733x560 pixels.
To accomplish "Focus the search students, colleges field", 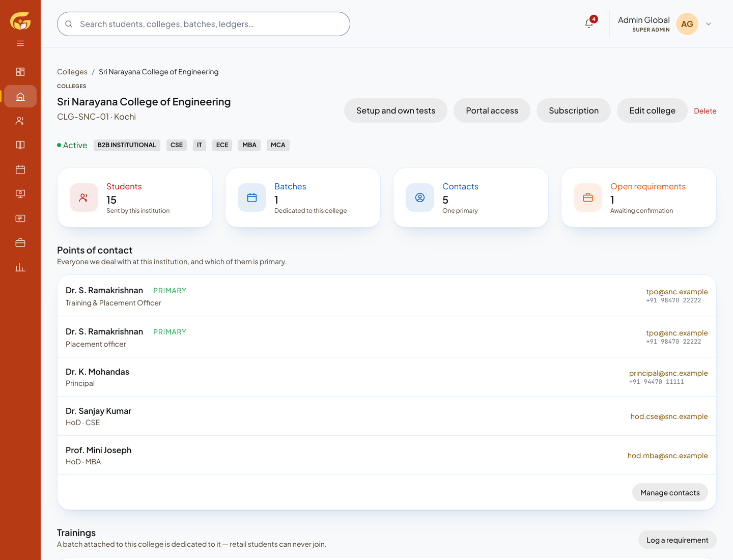I will (x=204, y=24).
